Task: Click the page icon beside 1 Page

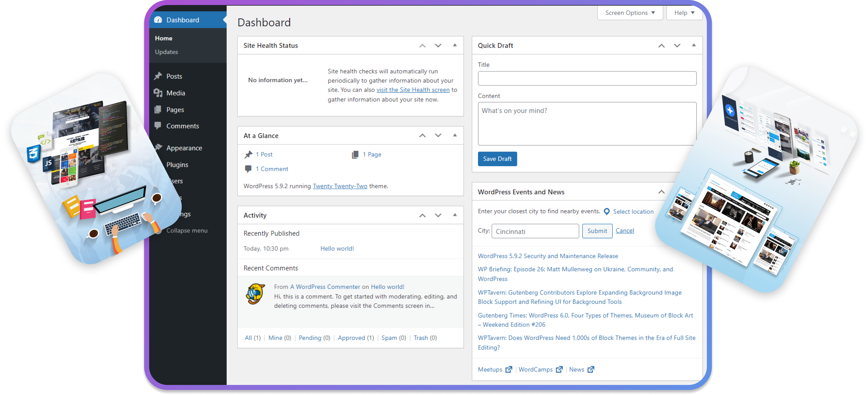Action: [355, 155]
